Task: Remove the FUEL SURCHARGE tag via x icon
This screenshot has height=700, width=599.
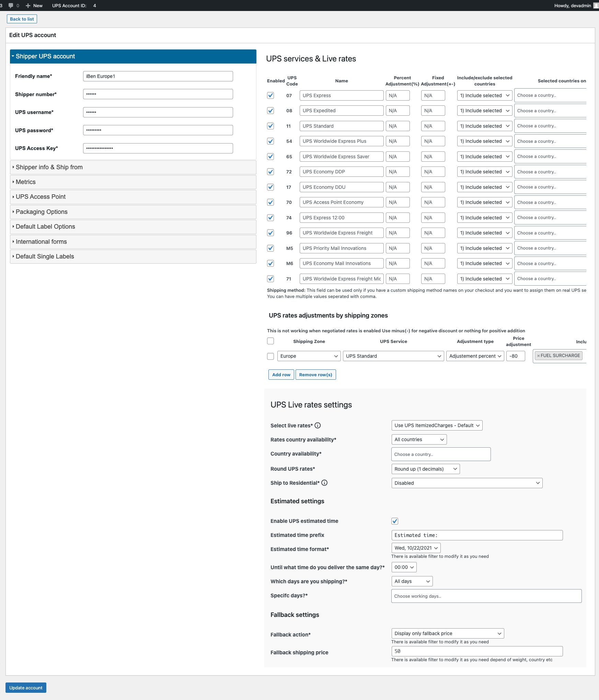Action: [538, 356]
